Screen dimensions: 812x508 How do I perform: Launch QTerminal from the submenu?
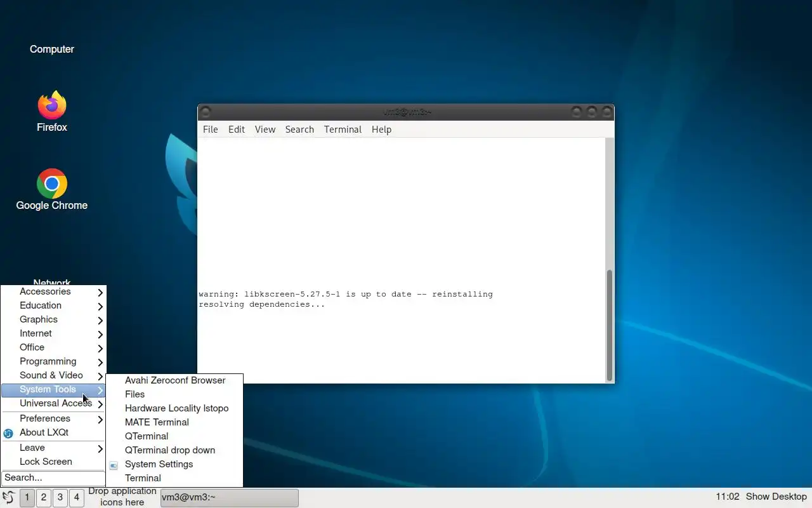174,436
